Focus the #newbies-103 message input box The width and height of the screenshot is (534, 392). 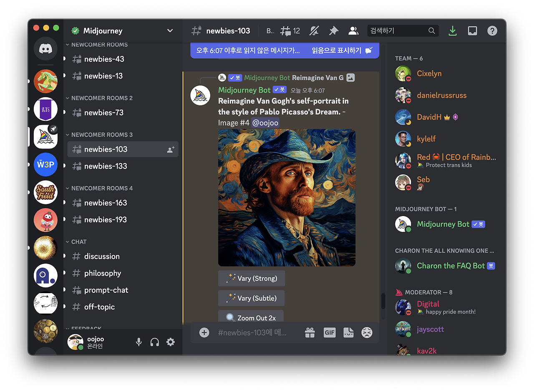point(252,332)
